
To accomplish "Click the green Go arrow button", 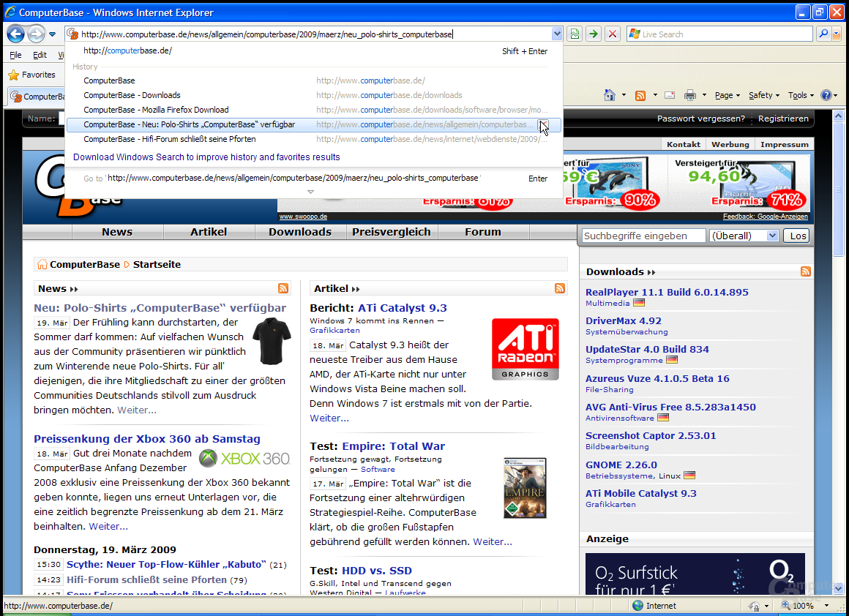I will click(594, 34).
